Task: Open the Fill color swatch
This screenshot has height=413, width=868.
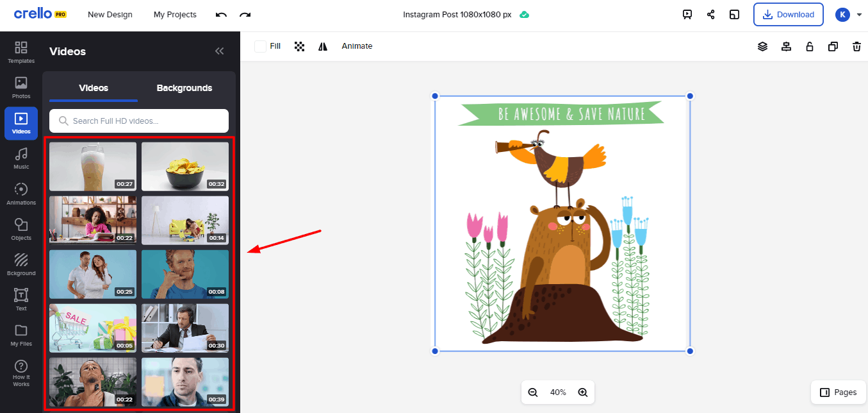Action: [x=260, y=46]
